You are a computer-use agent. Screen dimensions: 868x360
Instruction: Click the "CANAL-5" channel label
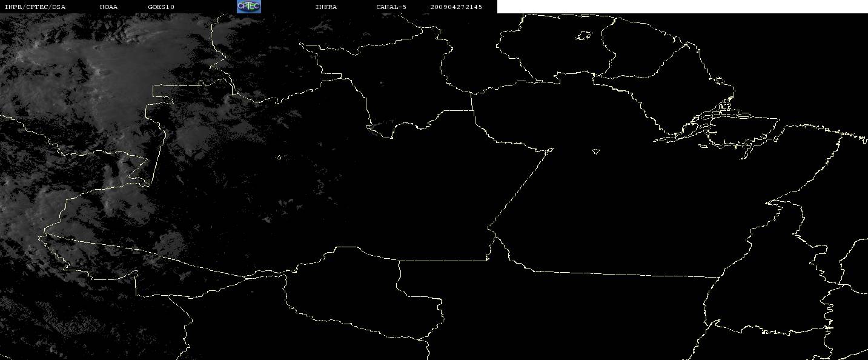(391, 7)
